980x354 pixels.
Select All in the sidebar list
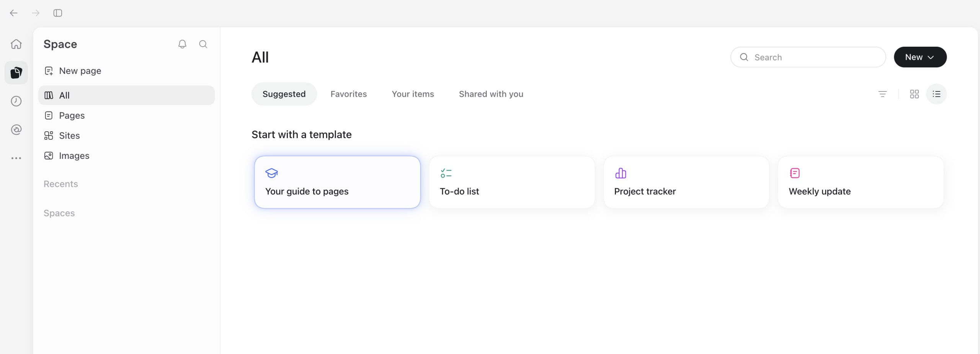click(126, 95)
